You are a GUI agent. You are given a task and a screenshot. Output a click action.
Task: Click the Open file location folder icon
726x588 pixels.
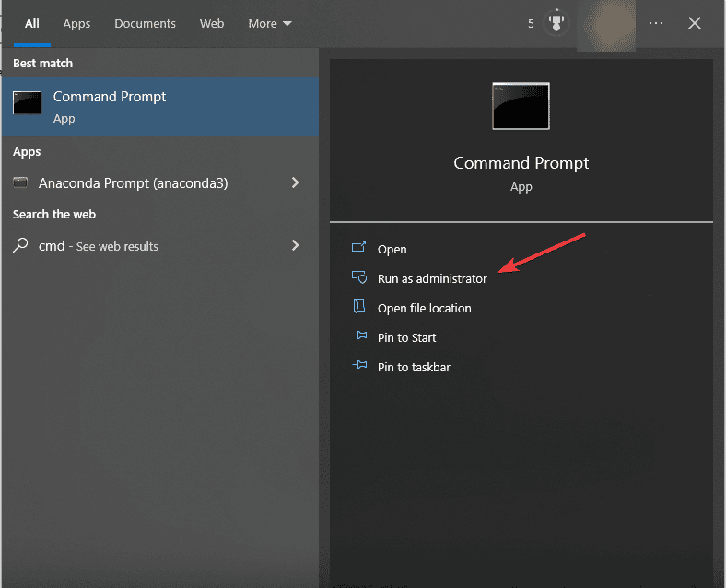pyautogui.click(x=358, y=306)
